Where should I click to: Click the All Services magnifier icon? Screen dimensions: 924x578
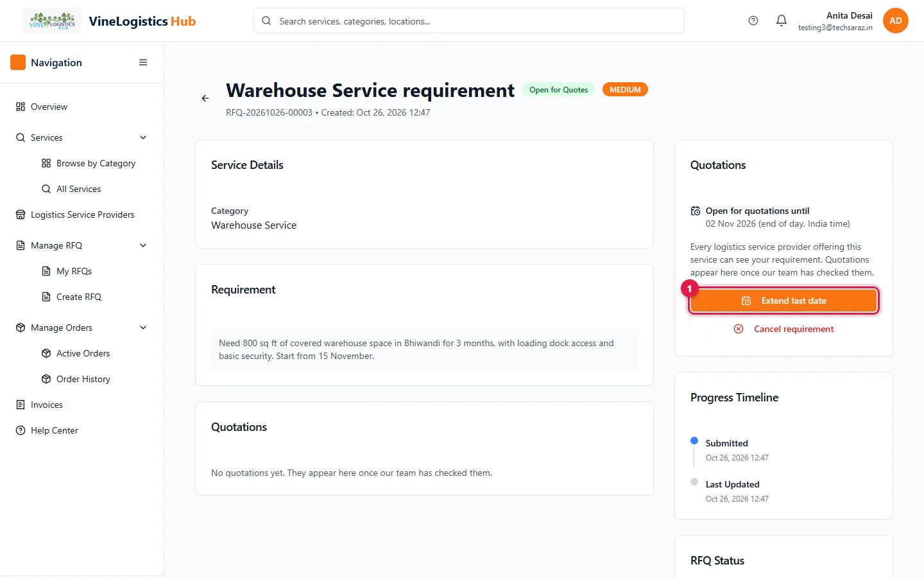(46, 189)
